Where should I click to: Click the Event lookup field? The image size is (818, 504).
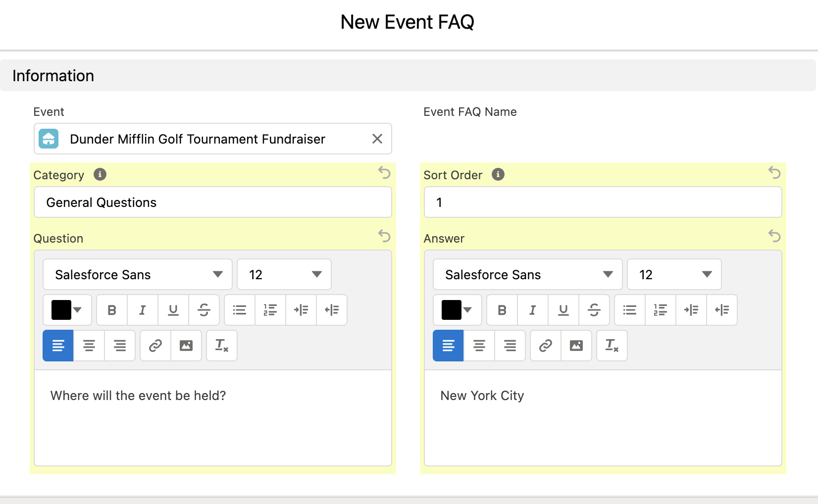tap(213, 139)
